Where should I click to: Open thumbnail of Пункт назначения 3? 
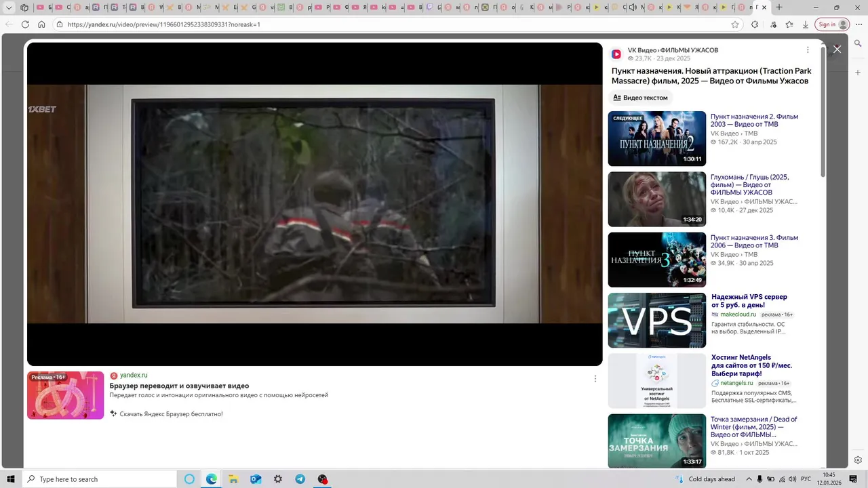[657, 260]
